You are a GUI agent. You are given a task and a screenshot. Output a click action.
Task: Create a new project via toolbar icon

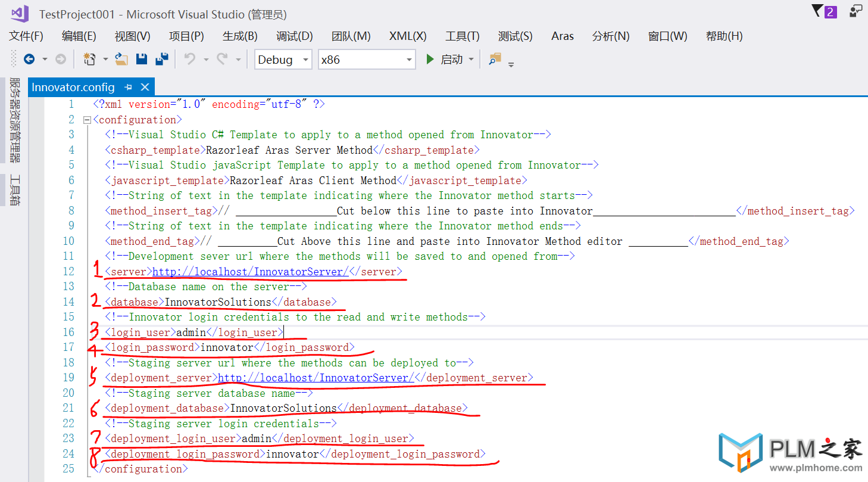[x=89, y=59]
